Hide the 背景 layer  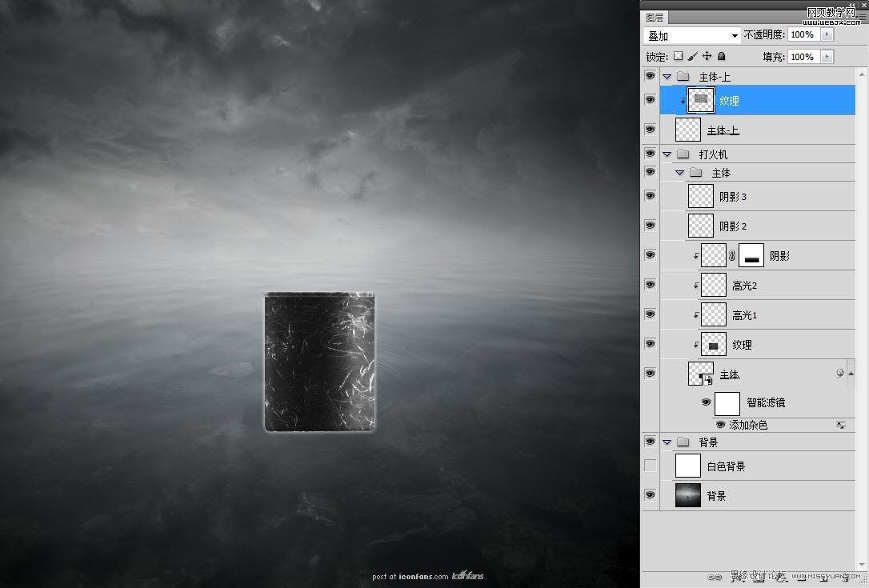point(650,495)
